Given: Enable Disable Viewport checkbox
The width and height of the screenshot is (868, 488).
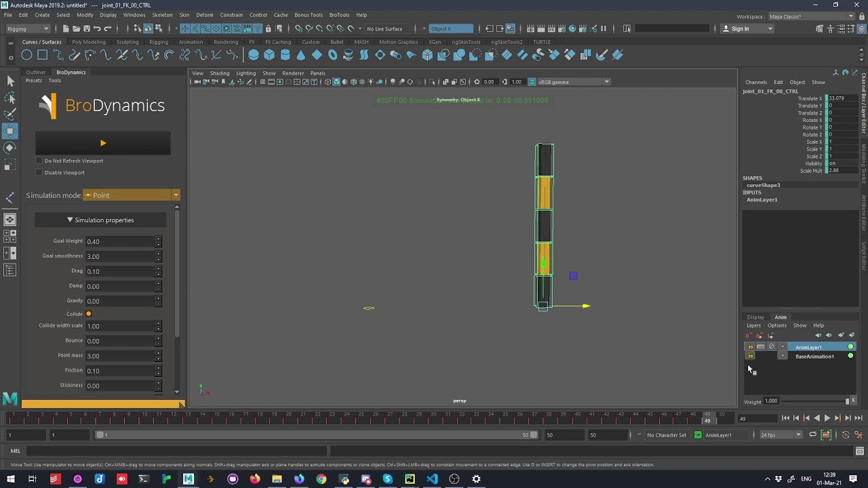Looking at the screenshot, I should point(39,172).
